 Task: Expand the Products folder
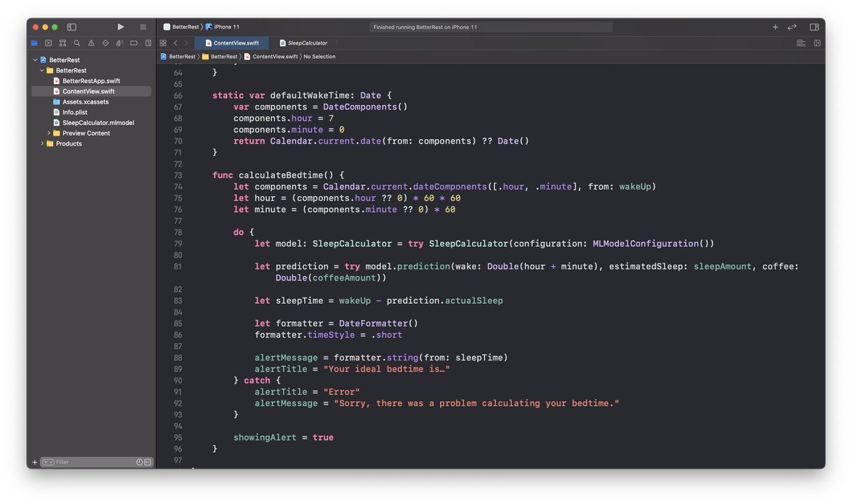tap(42, 143)
